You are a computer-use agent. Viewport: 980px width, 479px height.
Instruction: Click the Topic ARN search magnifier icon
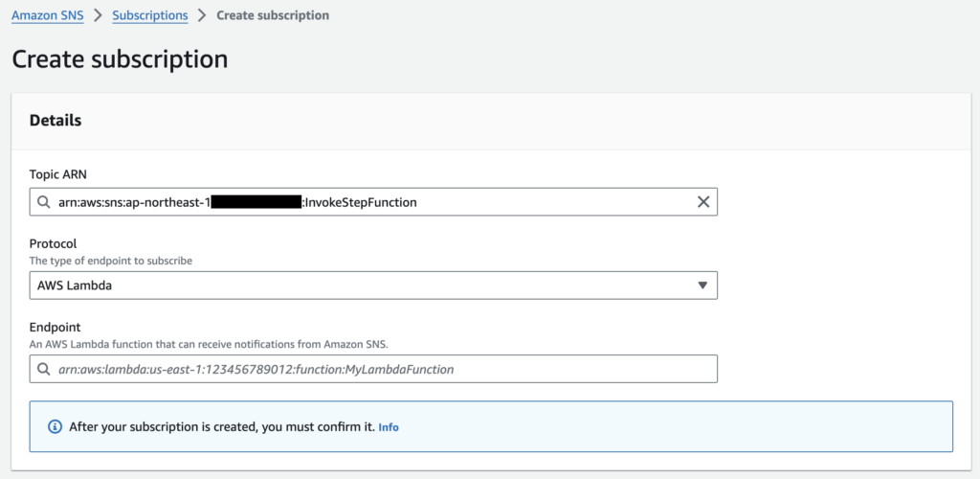(x=43, y=202)
